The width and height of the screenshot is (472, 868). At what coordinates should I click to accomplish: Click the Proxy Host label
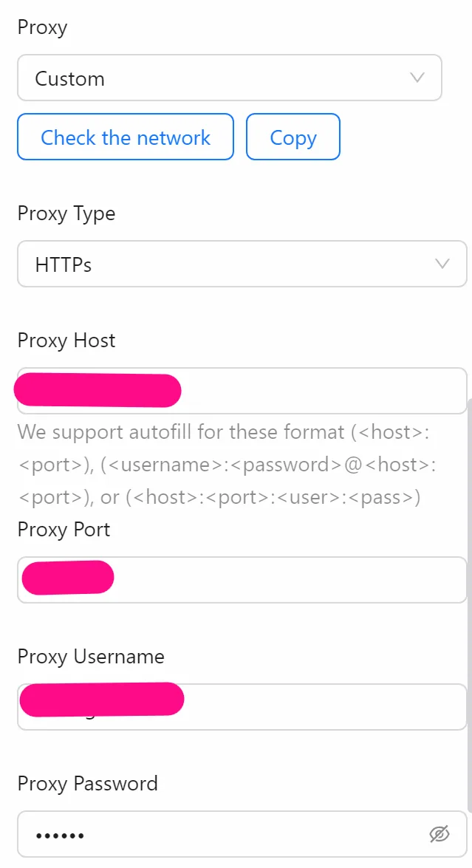pyautogui.click(x=66, y=341)
